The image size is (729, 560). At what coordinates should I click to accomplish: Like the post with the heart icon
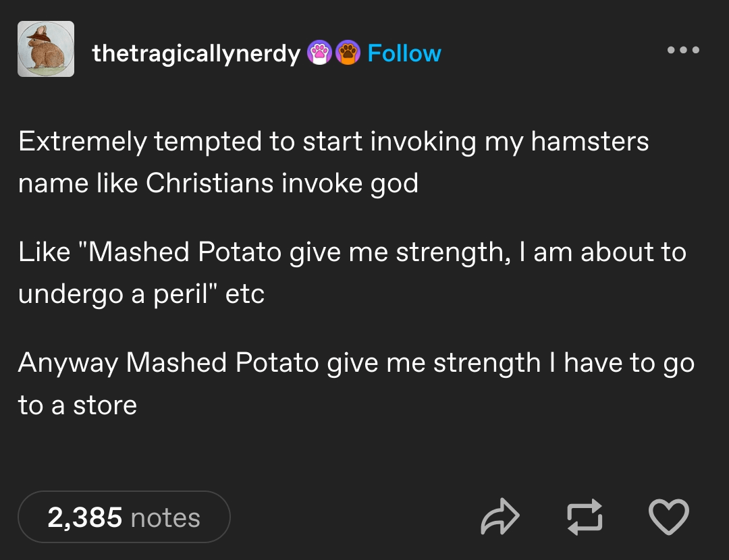click(668, 517)
